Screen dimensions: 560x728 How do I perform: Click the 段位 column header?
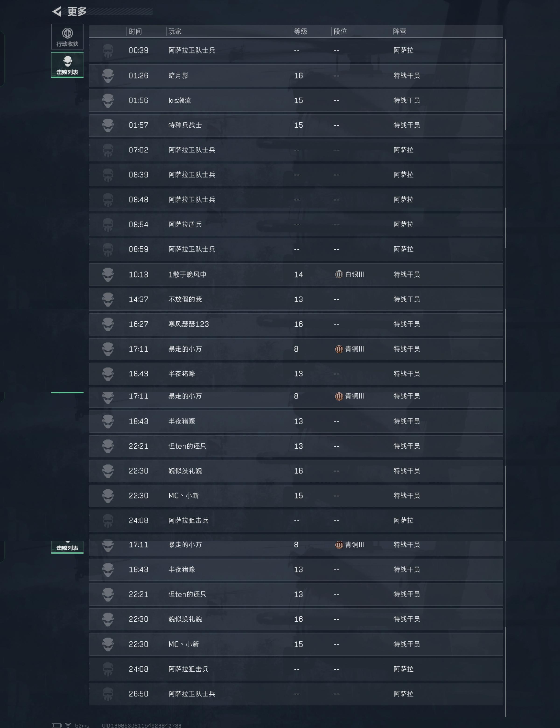[340, 31]
